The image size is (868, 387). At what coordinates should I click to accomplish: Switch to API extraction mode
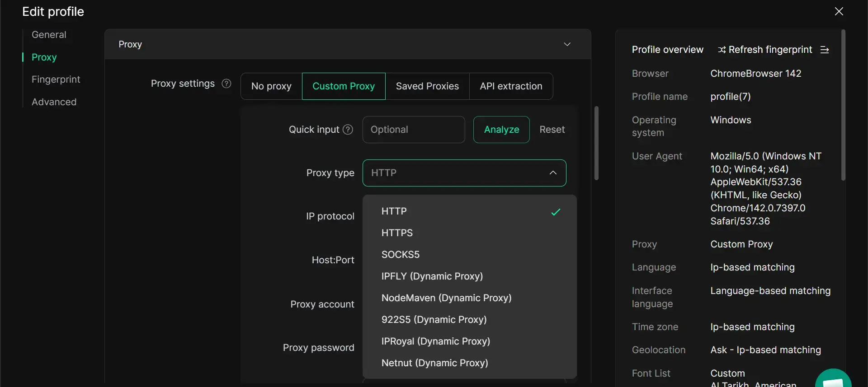point(511,86)
